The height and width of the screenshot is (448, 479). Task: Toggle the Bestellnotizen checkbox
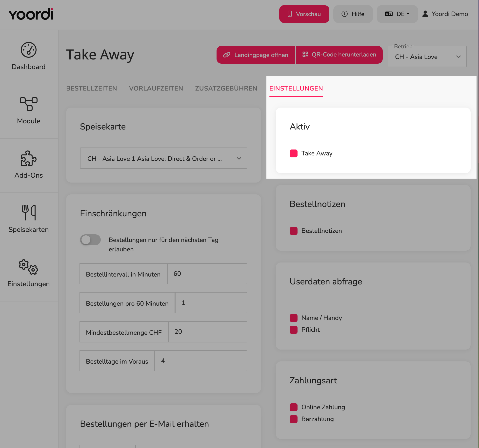294,231
